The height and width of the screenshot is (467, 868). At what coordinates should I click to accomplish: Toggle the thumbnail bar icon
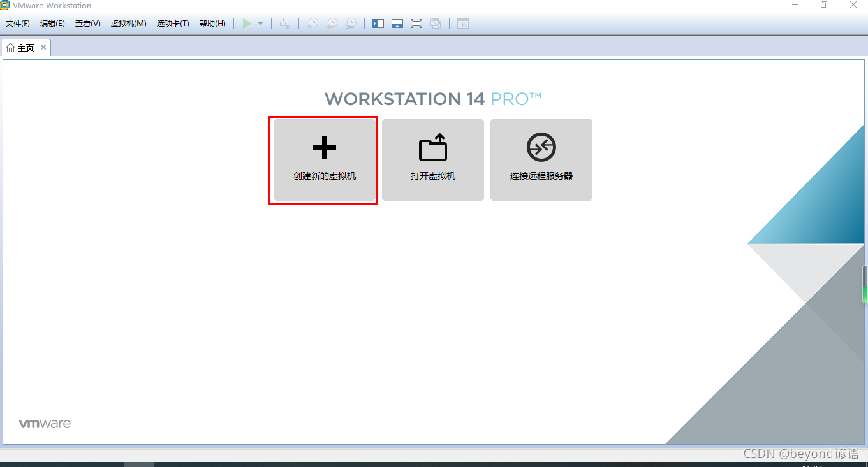[397, 24]
